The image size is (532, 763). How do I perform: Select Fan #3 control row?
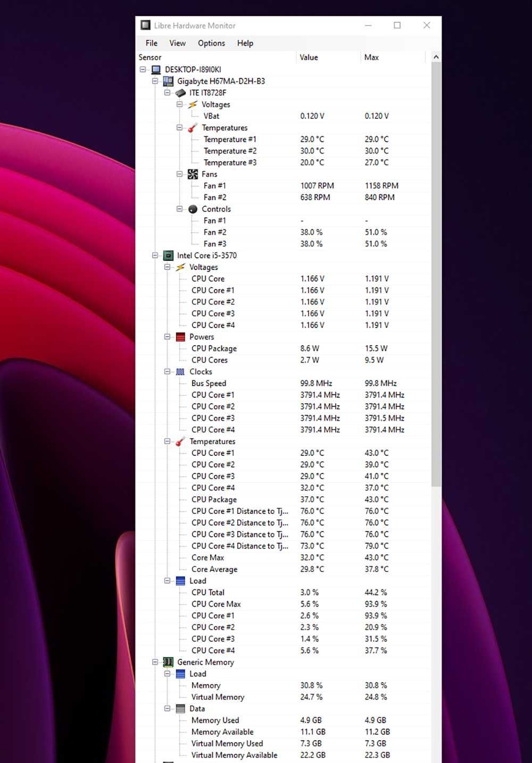(x=283, y=244)
